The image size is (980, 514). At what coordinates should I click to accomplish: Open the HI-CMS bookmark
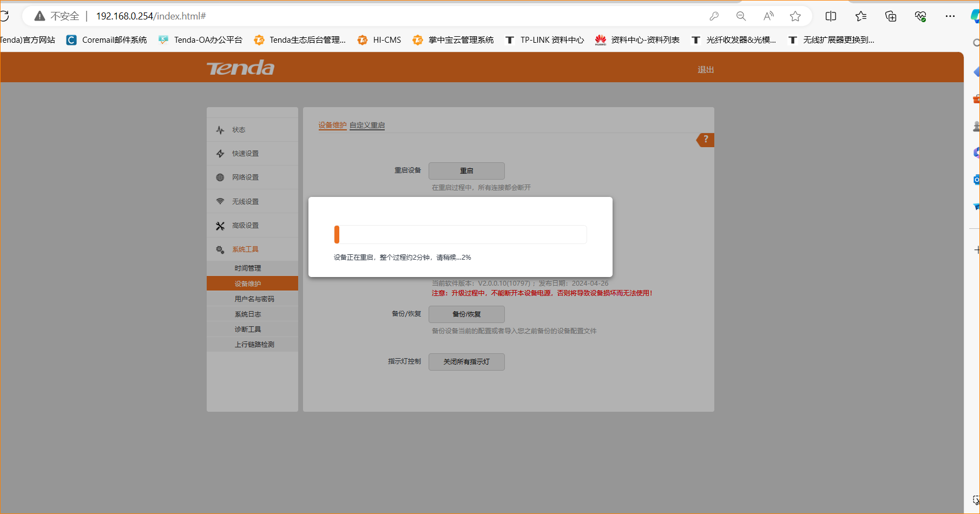[379, 40]
